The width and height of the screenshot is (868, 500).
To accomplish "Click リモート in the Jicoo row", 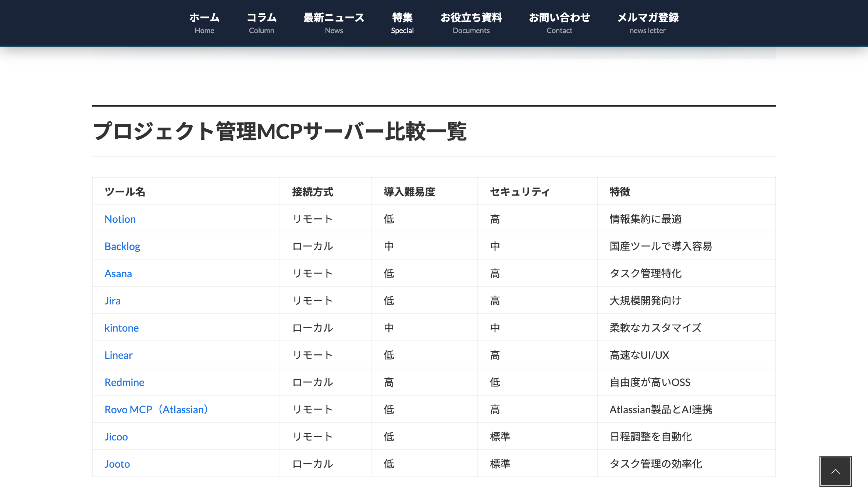I will pyautogui.click(x=312, y=437).
